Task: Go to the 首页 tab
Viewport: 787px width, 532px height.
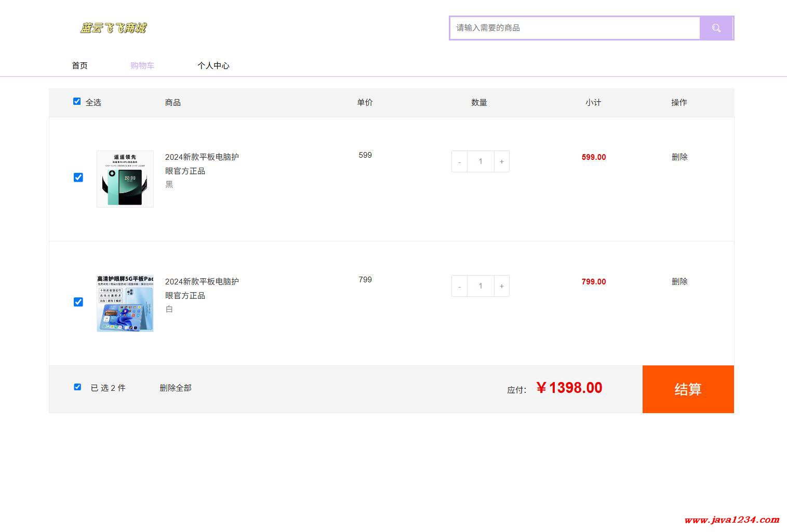Action: coord(79,65)
